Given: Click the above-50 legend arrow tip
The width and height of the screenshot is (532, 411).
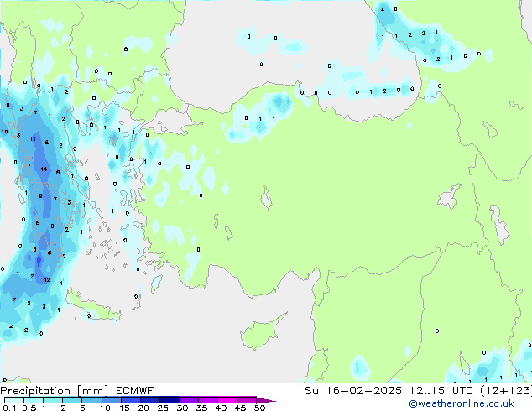Looking at the screenshot, I should pos(266,400).
